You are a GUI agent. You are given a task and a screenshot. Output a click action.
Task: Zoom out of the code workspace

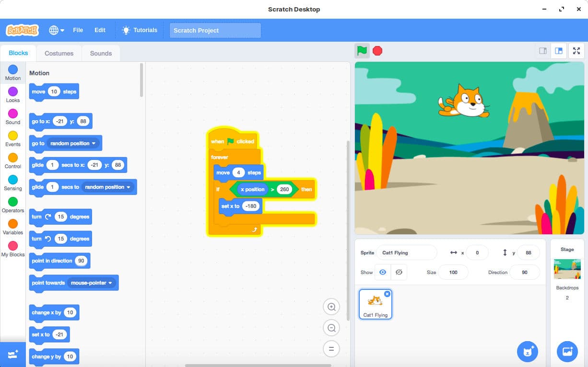[x=331, y=328]
